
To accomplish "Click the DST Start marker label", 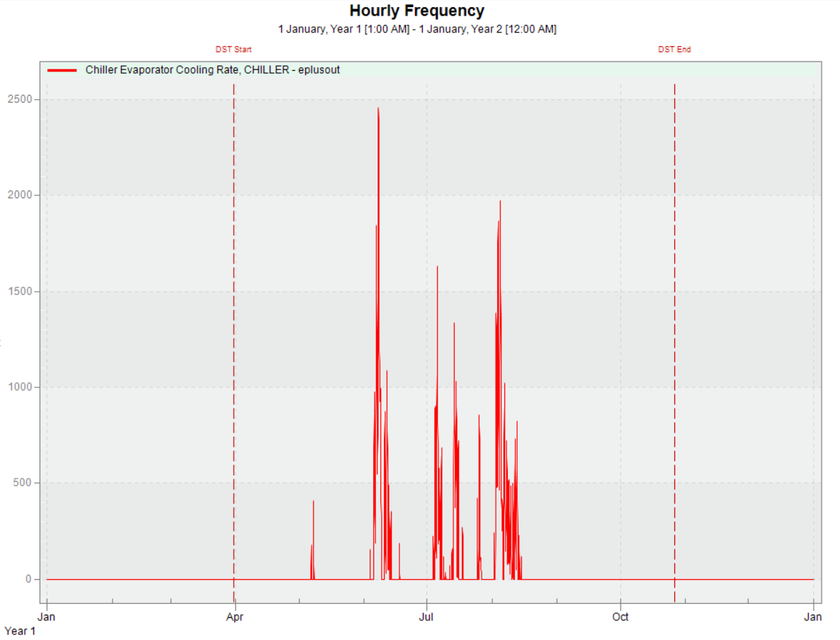I will point(234,50).
